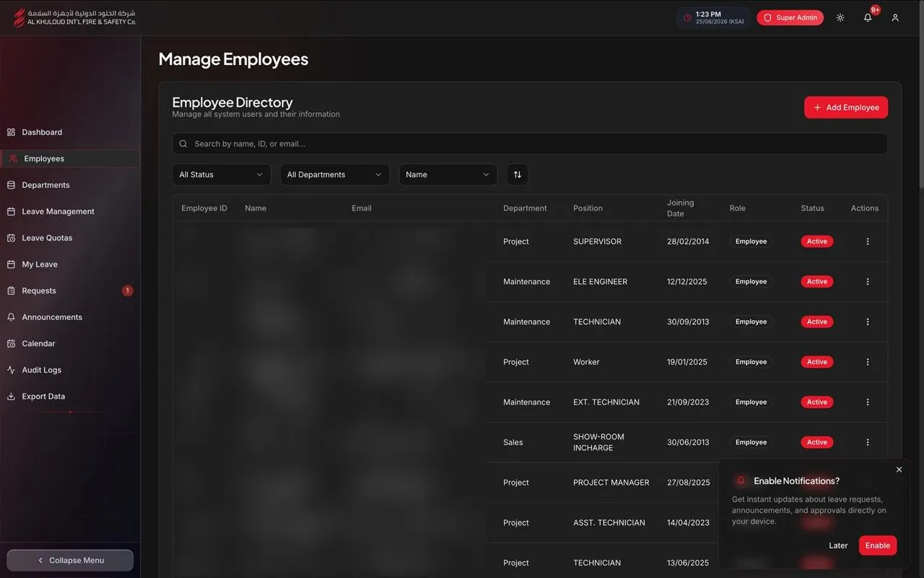The height and width of the screenshot is (578, 924).
Task: Click the Audit Logs activity icon
Action: tap(11, 370)
